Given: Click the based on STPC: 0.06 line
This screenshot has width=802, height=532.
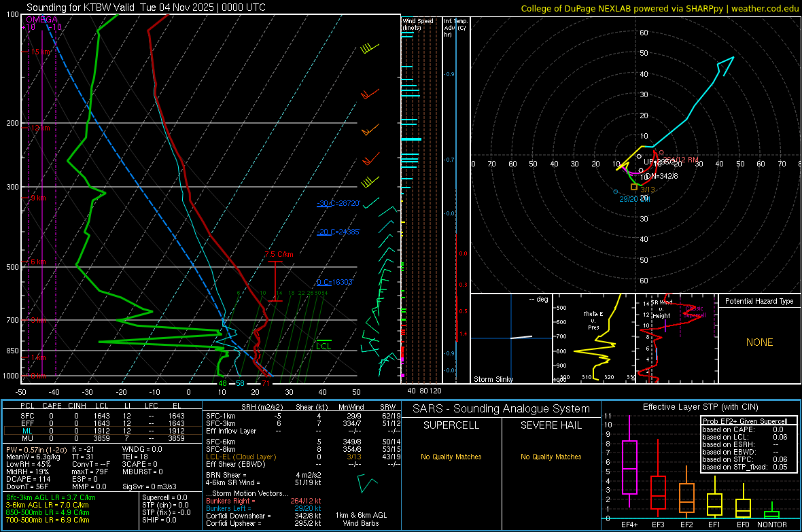Looking at the screenshot, I should [745, 459].
